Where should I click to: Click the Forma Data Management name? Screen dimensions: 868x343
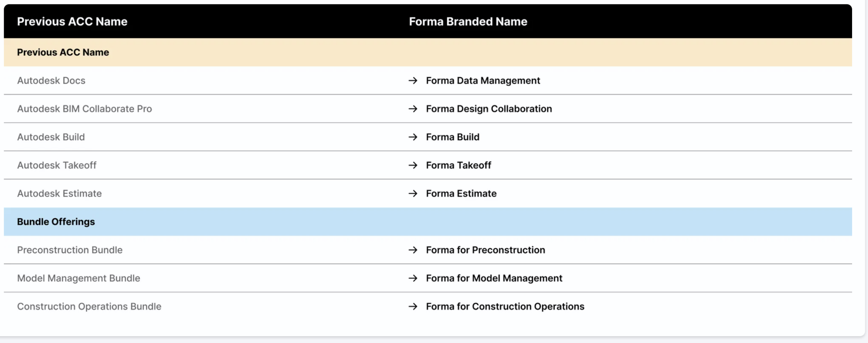(483, 81)
